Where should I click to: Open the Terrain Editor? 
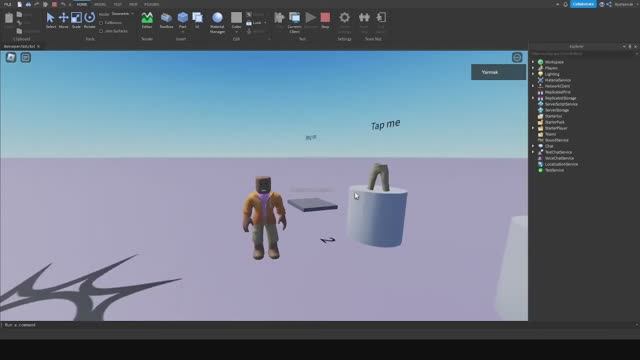(x=147, y=20)
